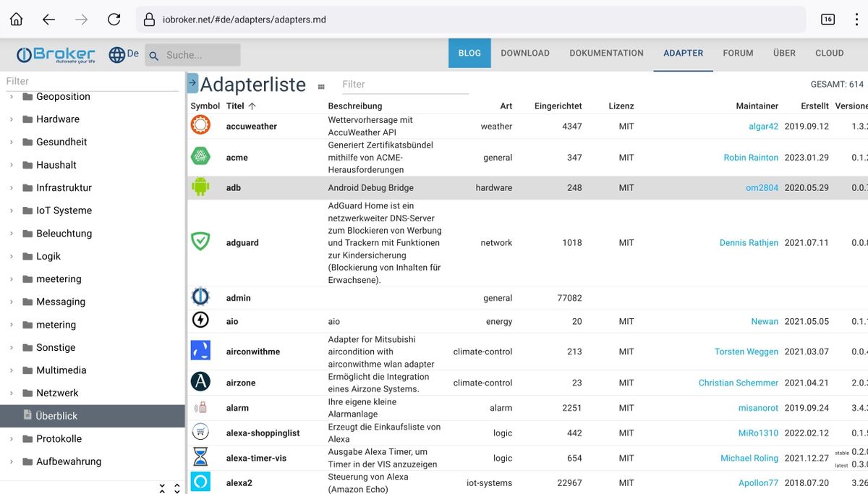The height and width of the screenshot is (494, 868).
Task: Click the adb Android robot icon
Action: click(200, 187)
